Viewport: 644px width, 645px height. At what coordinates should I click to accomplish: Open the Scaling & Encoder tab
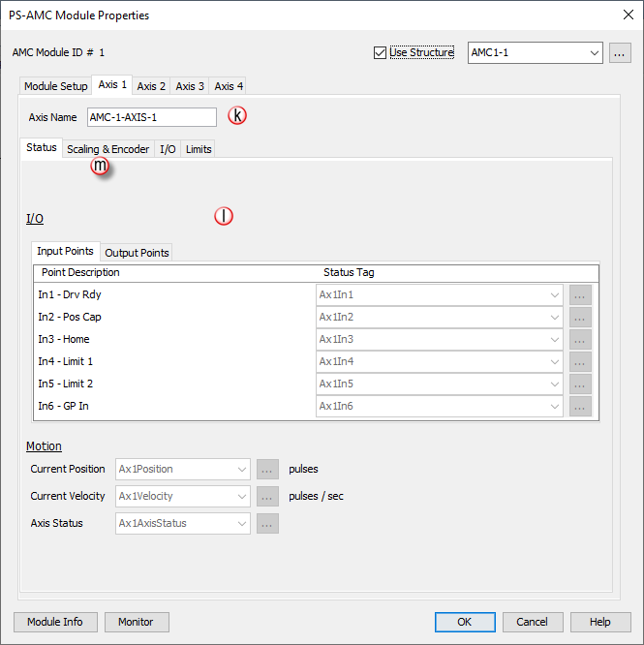pos(107,149)
